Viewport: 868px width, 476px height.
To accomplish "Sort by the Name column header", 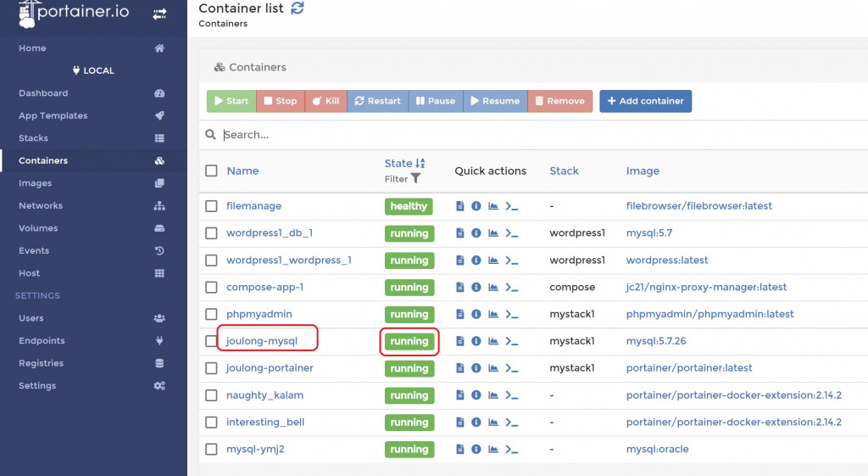I will [242, 171].
